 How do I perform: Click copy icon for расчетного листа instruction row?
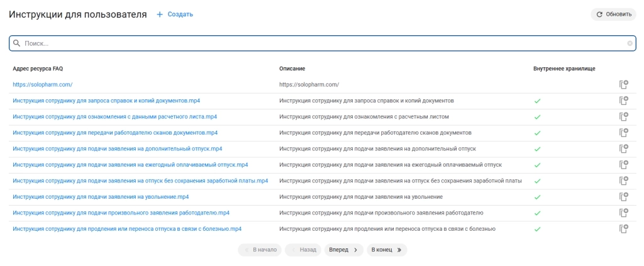click(x=624, y=116)
